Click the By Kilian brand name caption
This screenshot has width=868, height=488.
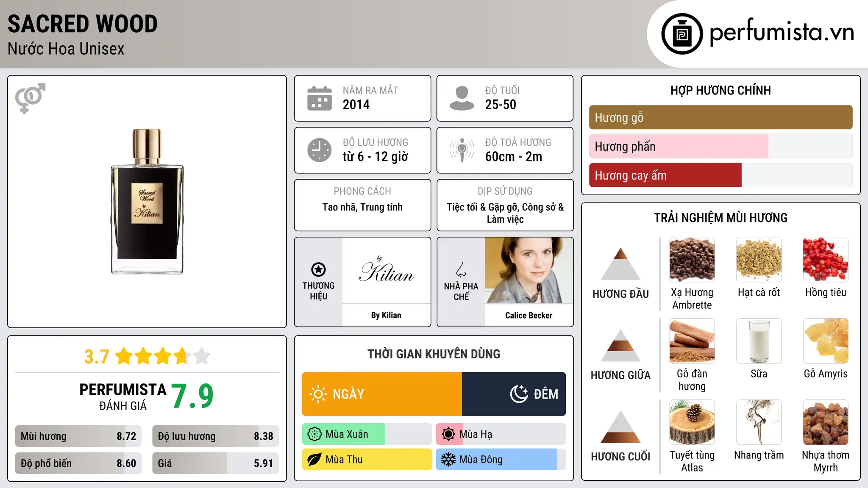pos(386,315)
